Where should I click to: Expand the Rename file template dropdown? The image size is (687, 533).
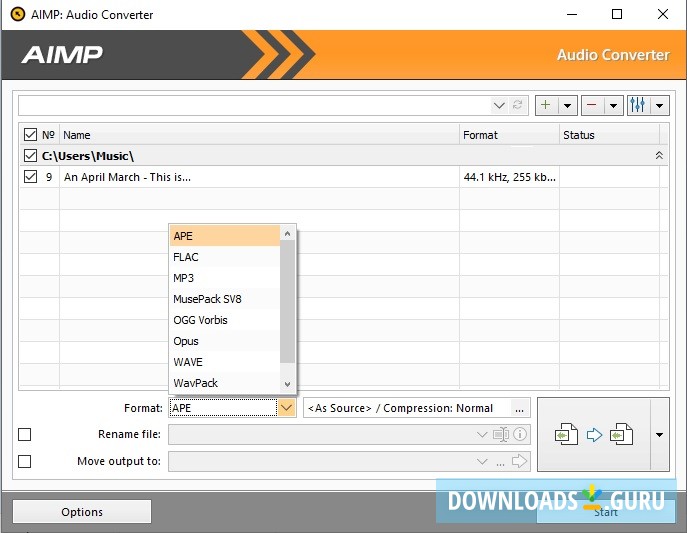(482, 434)
